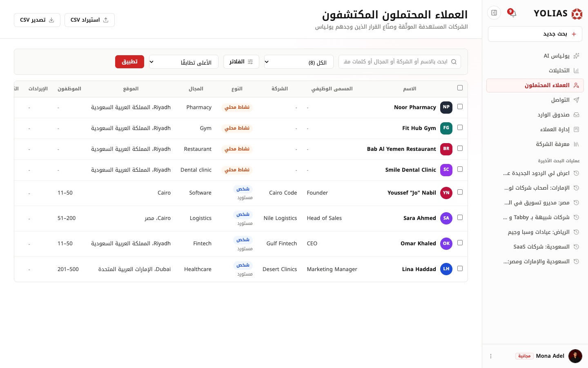
Task: Click the Cairo Code company cell
Action: point(283,193)
